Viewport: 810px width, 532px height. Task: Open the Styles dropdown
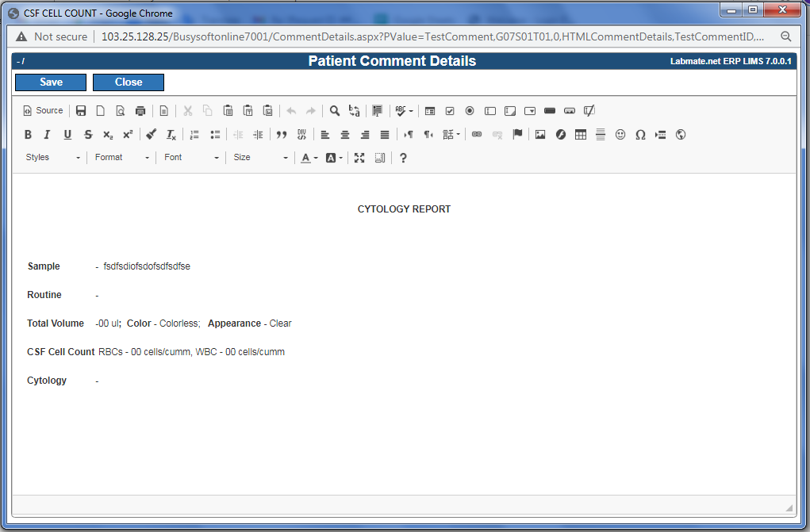52,158
